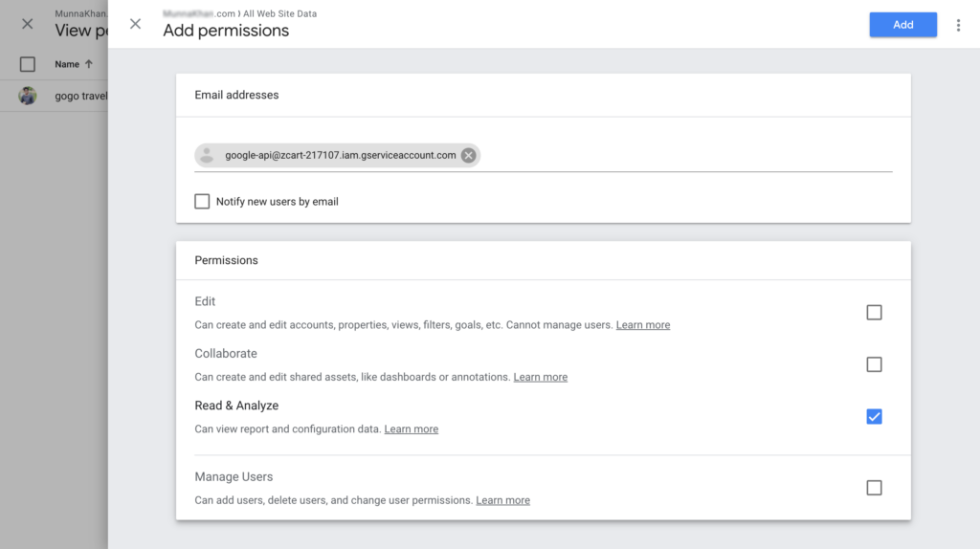Sort the list by Name column arrow
This screenshot has width=980, height=549.
click(89, 64)
